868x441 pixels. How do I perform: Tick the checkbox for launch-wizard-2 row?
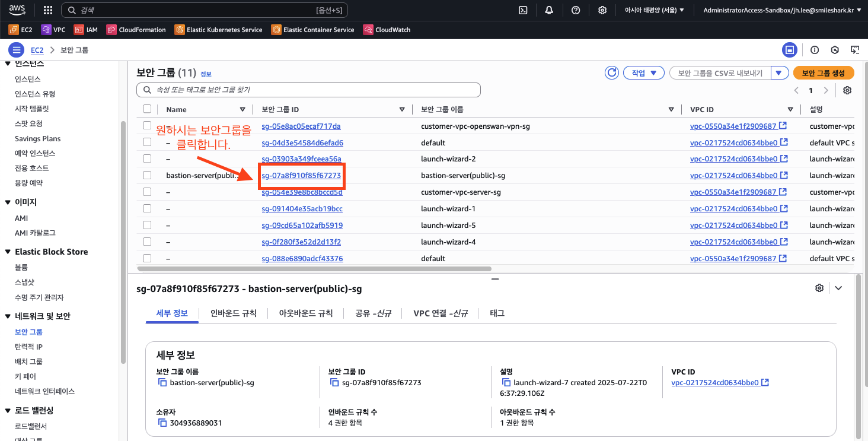point(147,159)
